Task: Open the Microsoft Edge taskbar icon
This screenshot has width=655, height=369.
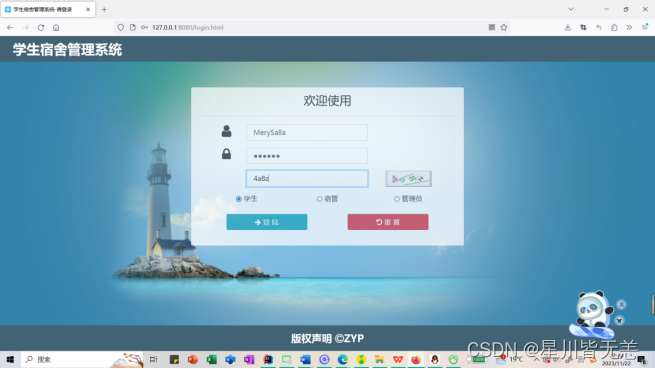Action: 343,359
